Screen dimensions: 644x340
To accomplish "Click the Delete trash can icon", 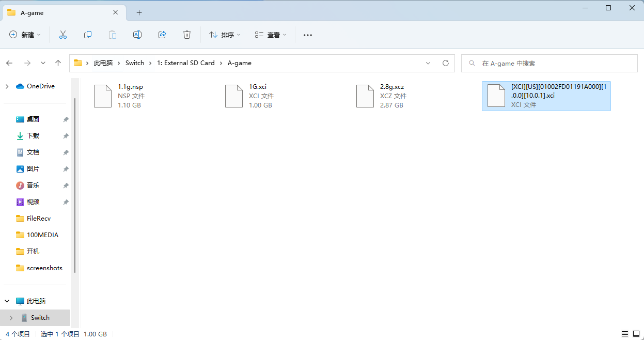I will (x=187, y=35).
